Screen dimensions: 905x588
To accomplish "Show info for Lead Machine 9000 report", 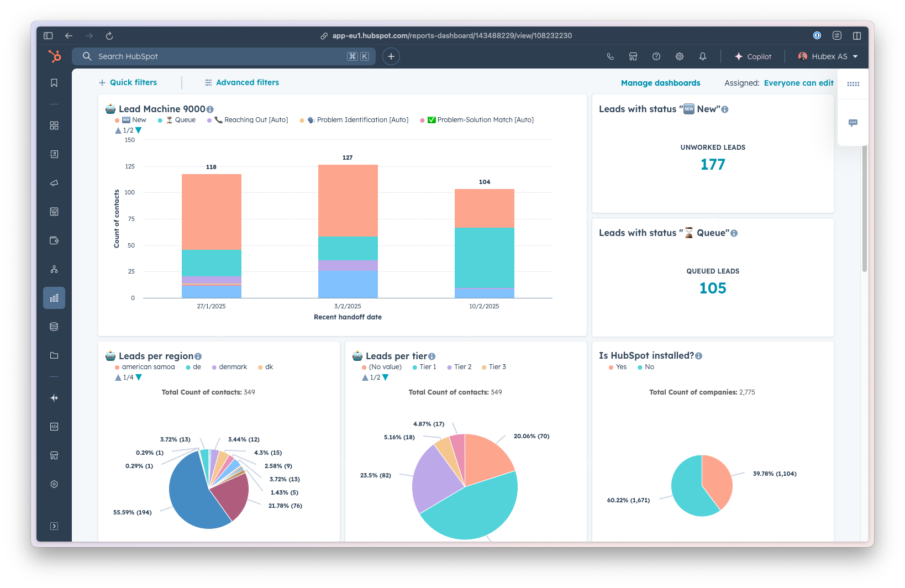I will (210, 109).
